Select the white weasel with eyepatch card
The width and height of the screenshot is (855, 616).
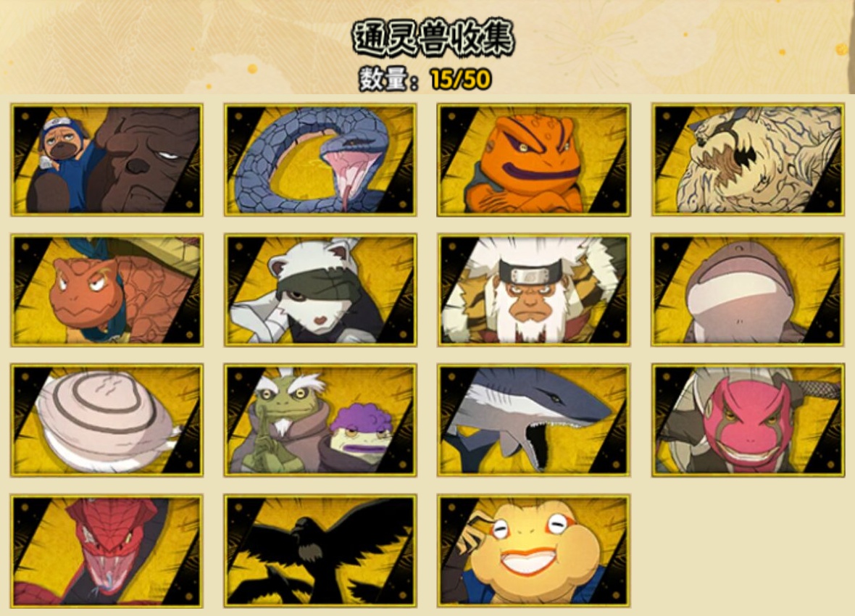pos(320,291)
